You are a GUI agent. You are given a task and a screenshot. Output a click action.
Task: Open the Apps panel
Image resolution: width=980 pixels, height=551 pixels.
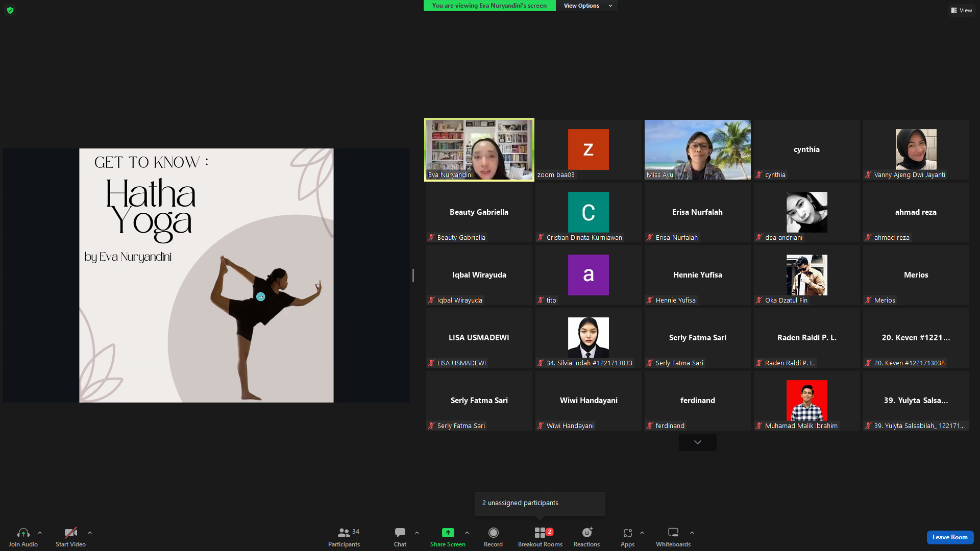point(627,537)
